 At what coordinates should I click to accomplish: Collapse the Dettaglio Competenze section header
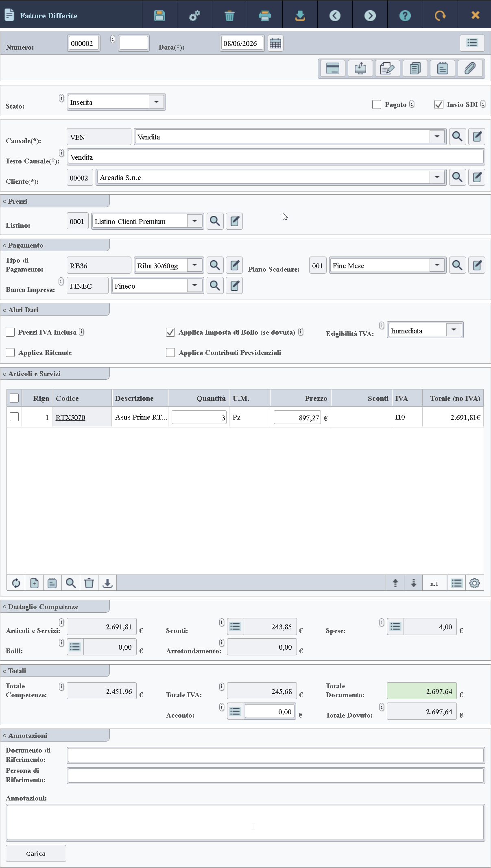pos(55,607)
